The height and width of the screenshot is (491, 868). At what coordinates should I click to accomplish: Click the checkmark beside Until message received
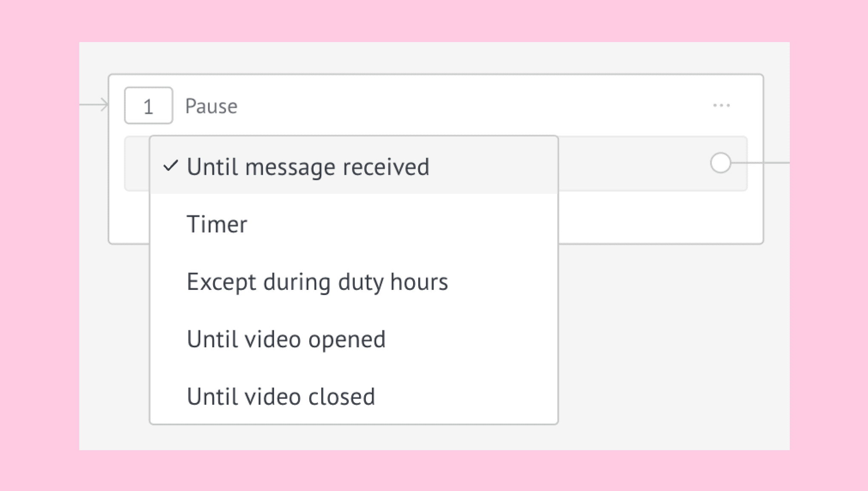click(170, 166)
